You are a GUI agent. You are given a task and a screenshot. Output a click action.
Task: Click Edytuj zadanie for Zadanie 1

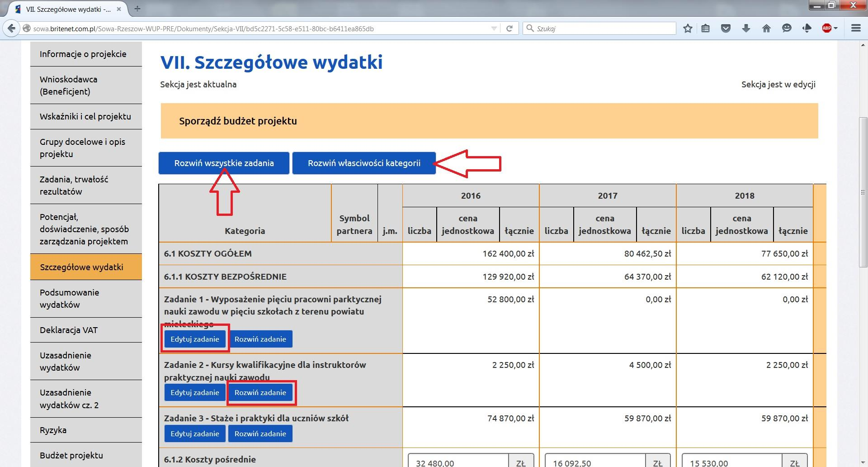[x=195, y=339]
